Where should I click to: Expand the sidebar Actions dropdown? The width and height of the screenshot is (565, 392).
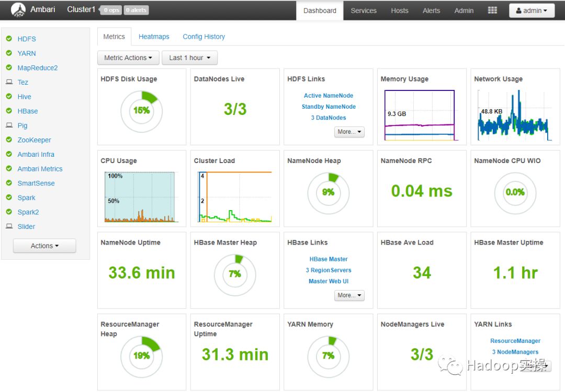pyautogui.click(x=44, y=246)
